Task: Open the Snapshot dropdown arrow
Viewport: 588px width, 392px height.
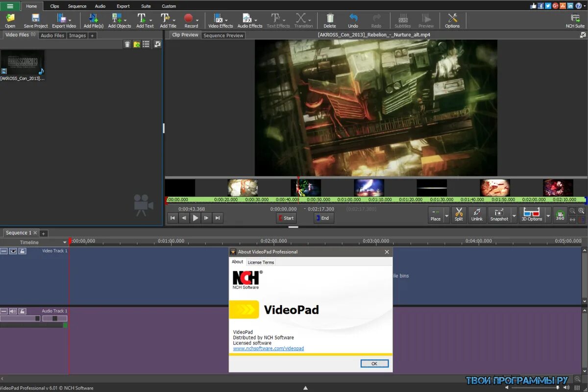Action: click(514, 215)
